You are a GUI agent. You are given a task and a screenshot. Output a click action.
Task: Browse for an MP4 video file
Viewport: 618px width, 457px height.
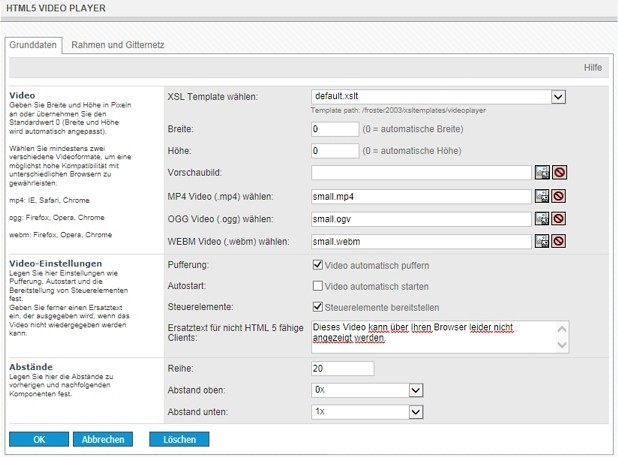(x=542, y=196)
